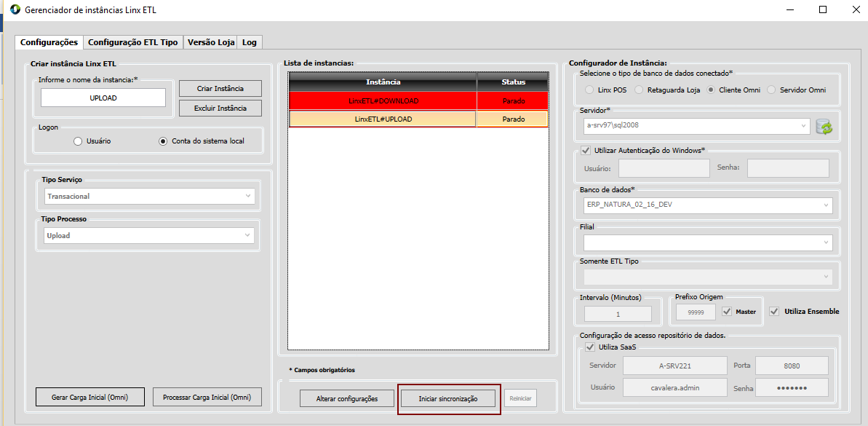Open the Servidor combo box
Screen dimensions: 868x426
click(x=697, y=126)
